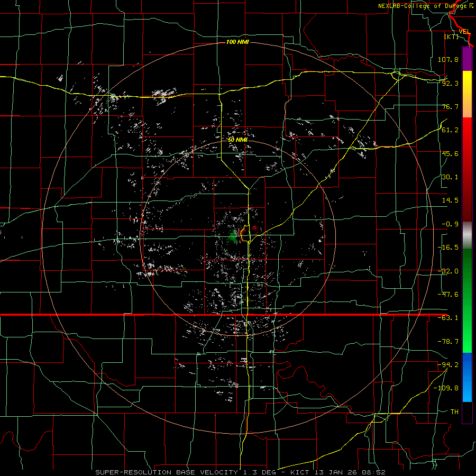Click the VEL legend title
Image resolution: width=476 pixels, height=476 pixels.
464,32
